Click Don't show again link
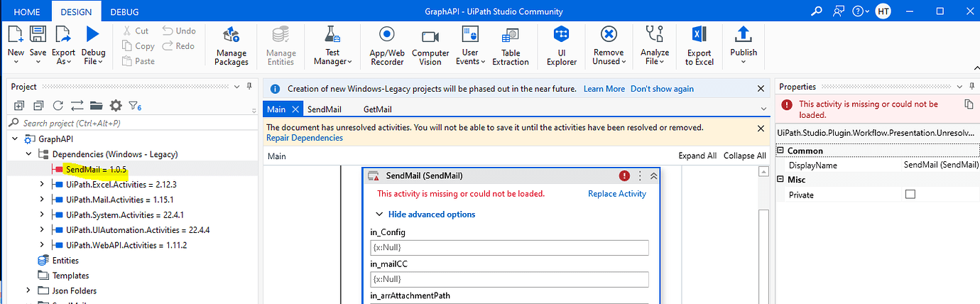 coord(662,89)
